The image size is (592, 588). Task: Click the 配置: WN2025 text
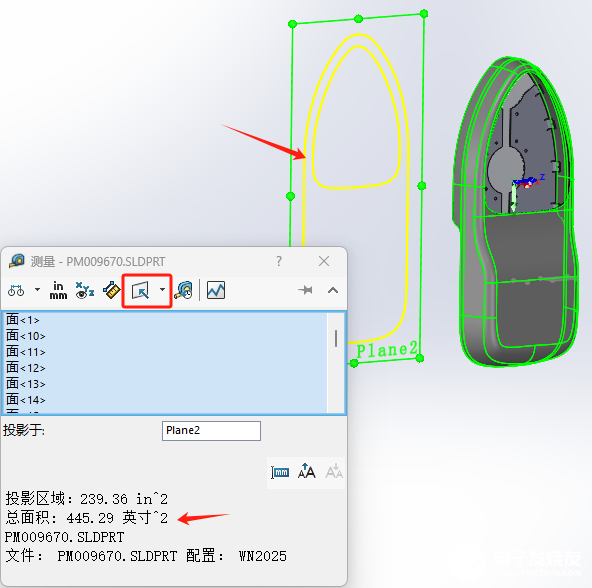click(236, 556)
